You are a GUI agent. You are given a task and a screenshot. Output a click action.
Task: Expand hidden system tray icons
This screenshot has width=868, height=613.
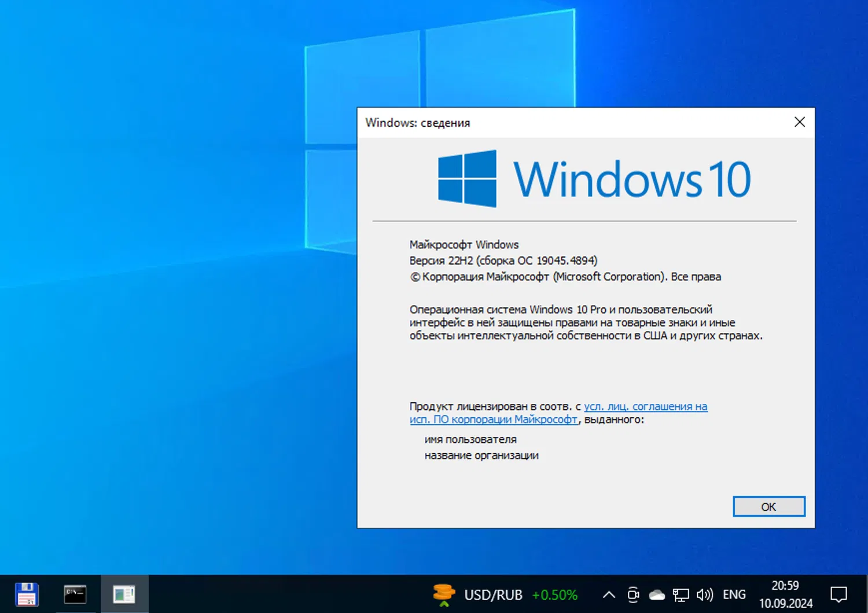(x=609, y=594)
